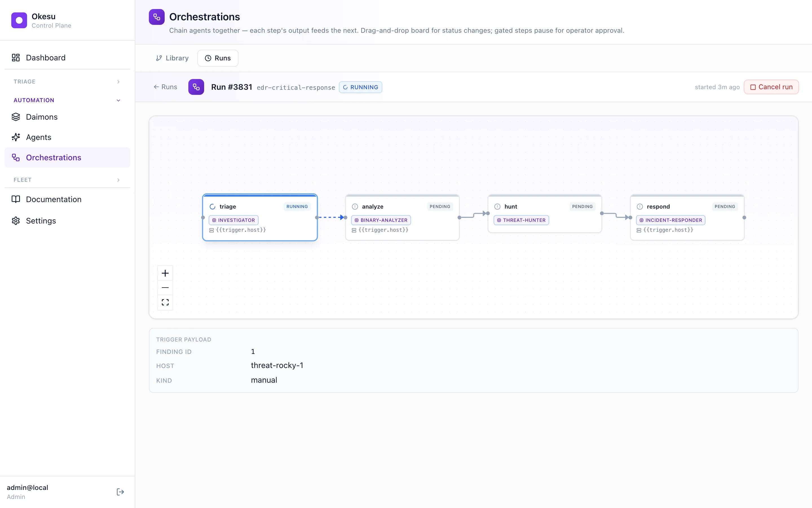Click the PENDING badge on hunt node

coord(582,207)
